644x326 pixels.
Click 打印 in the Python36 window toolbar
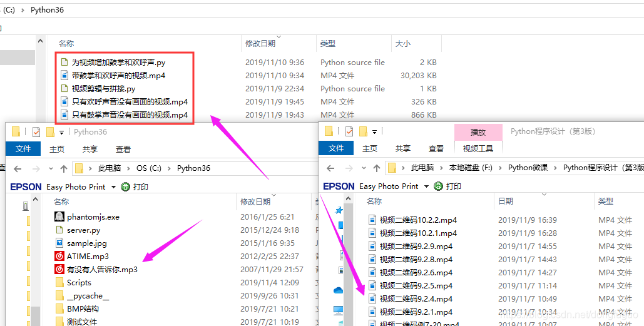[140, 187]
